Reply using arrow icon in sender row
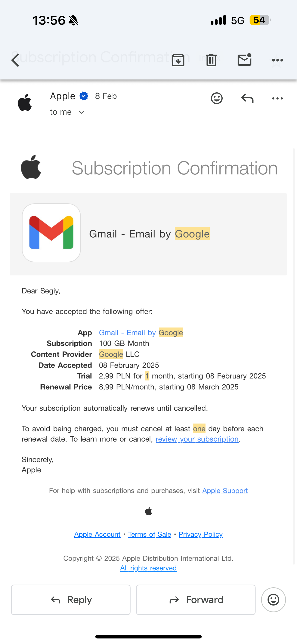 click(x=247, y=98)
